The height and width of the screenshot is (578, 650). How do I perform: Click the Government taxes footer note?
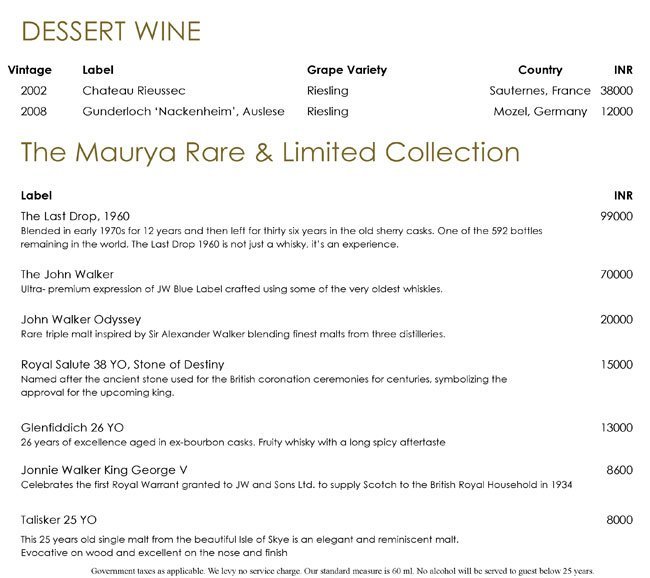[x=342, y=569]
